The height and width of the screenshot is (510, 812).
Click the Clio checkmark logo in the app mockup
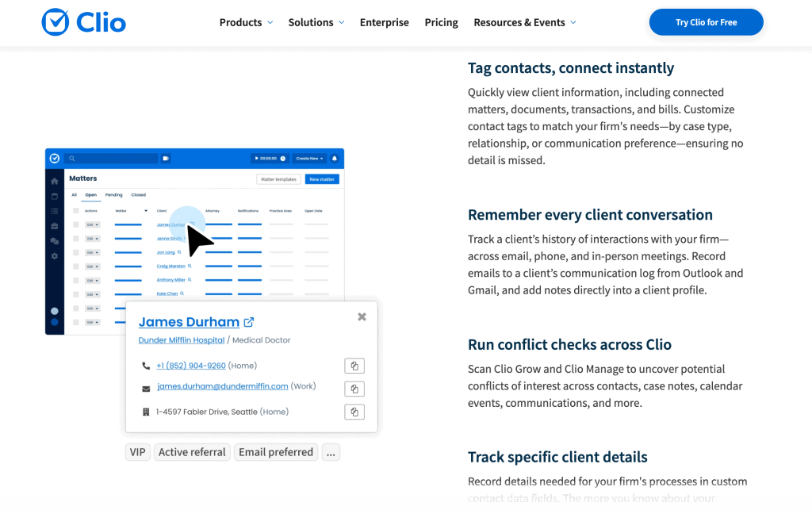pyautogui.click(x=55, y=159)
